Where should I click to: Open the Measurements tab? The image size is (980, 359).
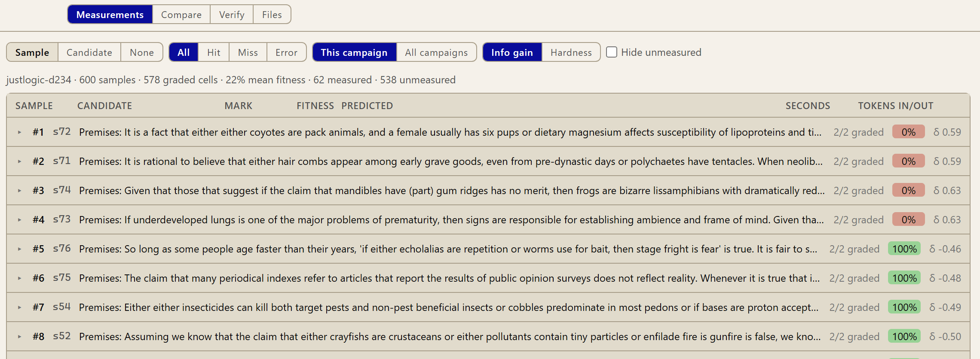tap(110, 15)
